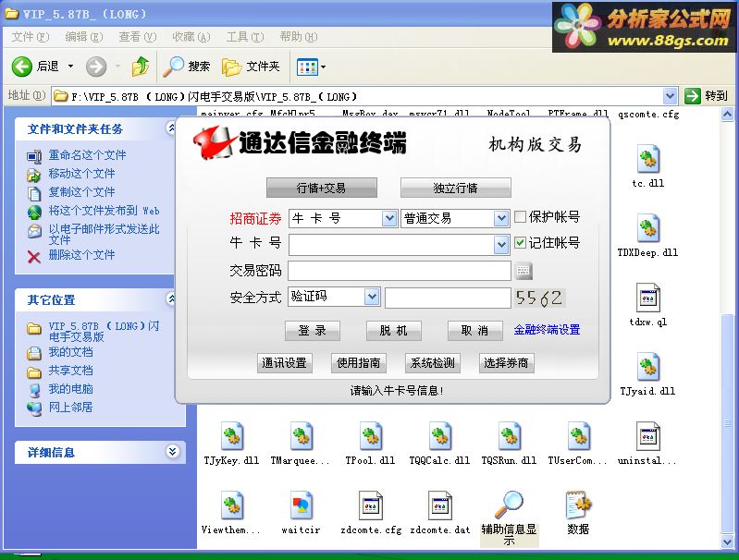Select the TJyaid.dll file

pyautogui.click(x=648, y=374)
